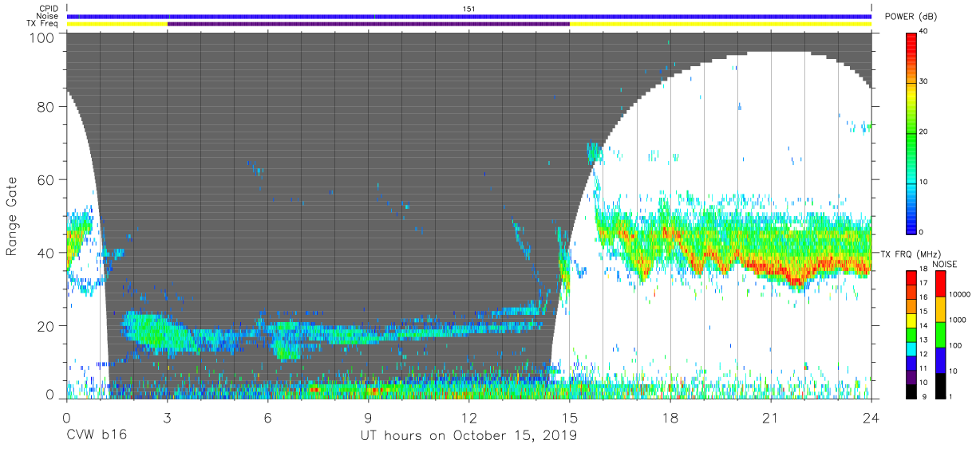Click the 12 tick on the UT hours axis
Viewport: 980px width, 452px height.
tap(469, 417)
